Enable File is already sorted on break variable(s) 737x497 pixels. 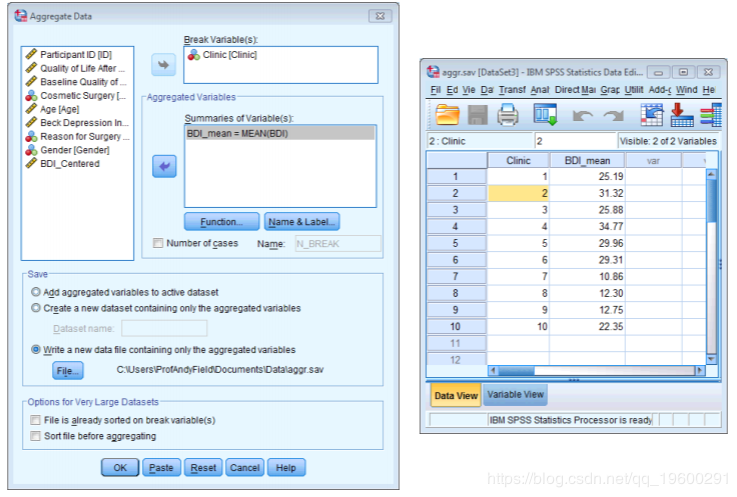[x=35, y=420]
